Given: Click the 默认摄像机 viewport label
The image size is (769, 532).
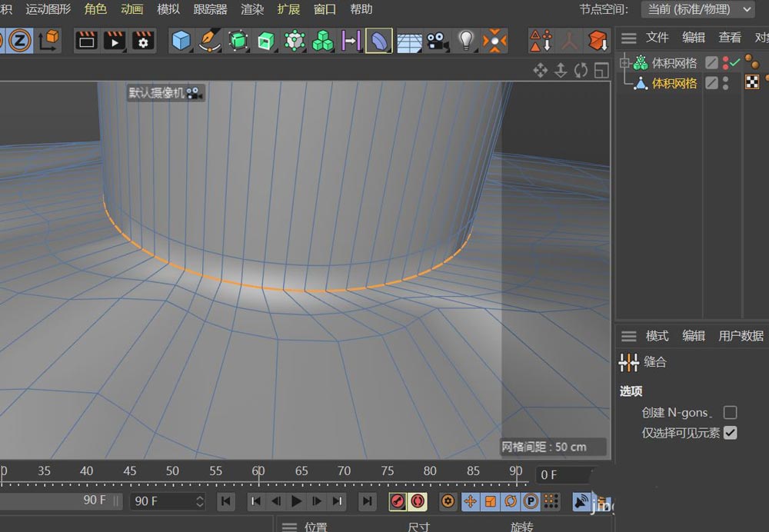Looking at the screenshot, I should 157,92.
